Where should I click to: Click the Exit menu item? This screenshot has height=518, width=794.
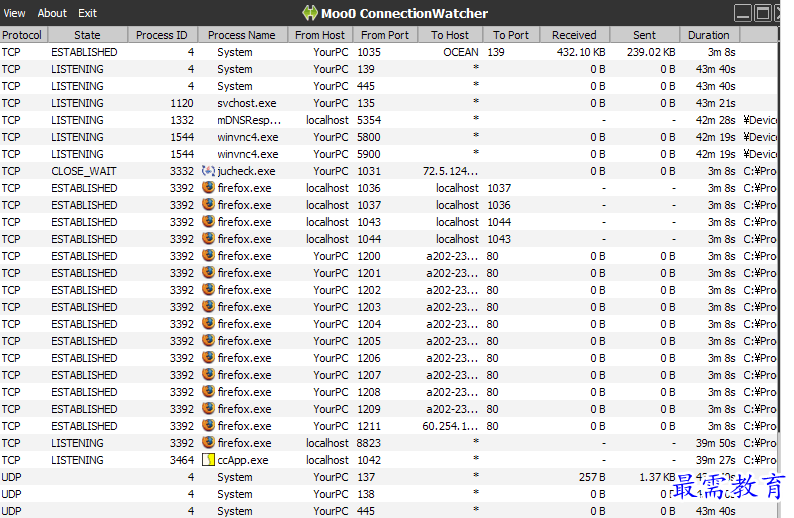pyautogui.click(x=88, y=13)
